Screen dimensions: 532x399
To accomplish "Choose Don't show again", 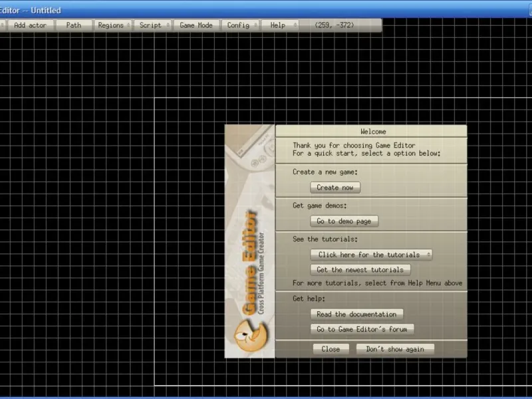I will coord(395,349).
